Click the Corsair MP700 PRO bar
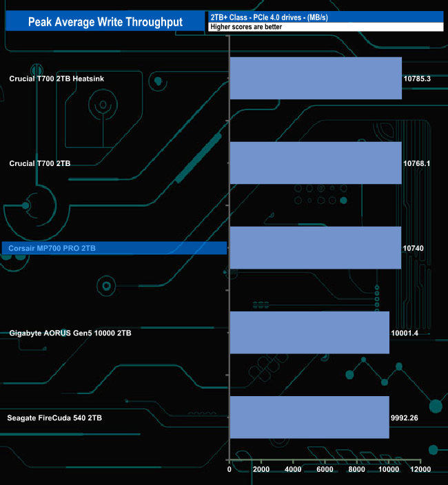 tap(316, 248)
